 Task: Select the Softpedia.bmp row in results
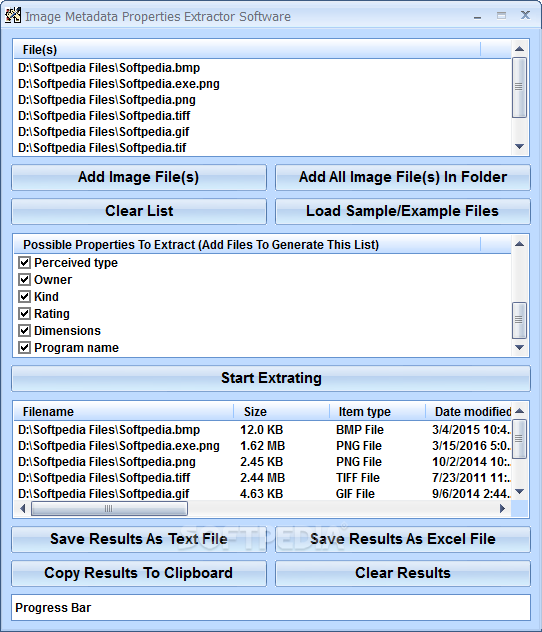[x=263, y=430]
